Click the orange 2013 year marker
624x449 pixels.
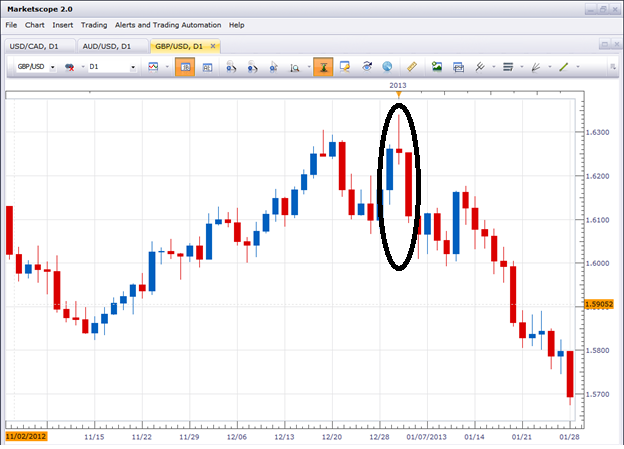point(398,95)
